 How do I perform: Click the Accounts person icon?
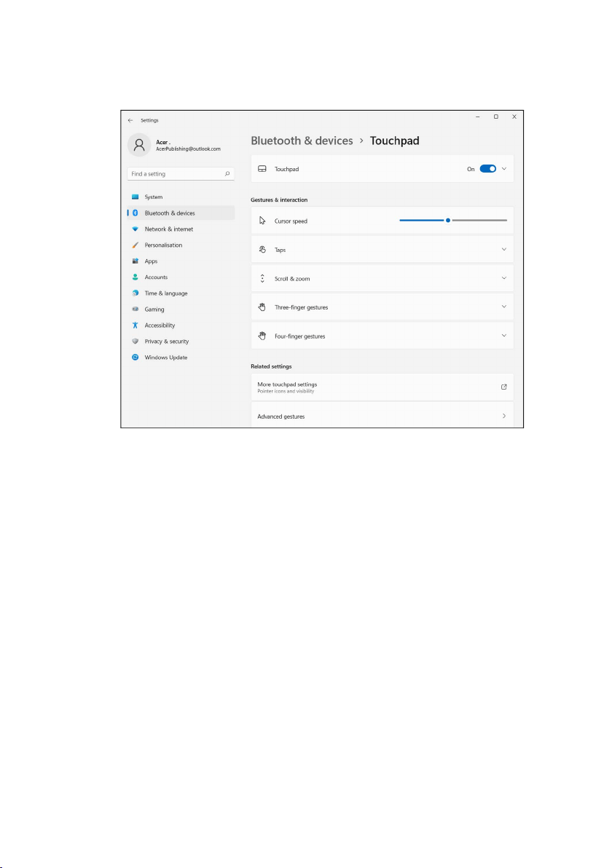[x=135, y=277]
